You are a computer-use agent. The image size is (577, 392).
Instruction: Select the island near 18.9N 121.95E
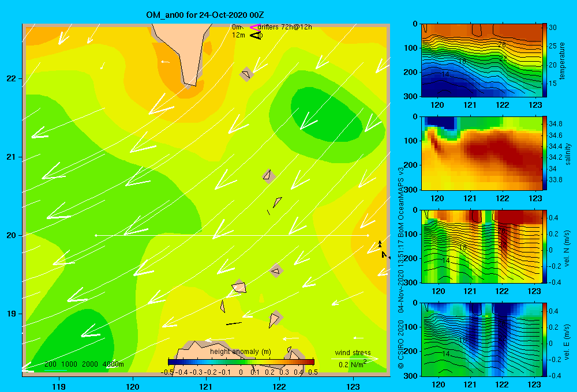pos(275,318)
